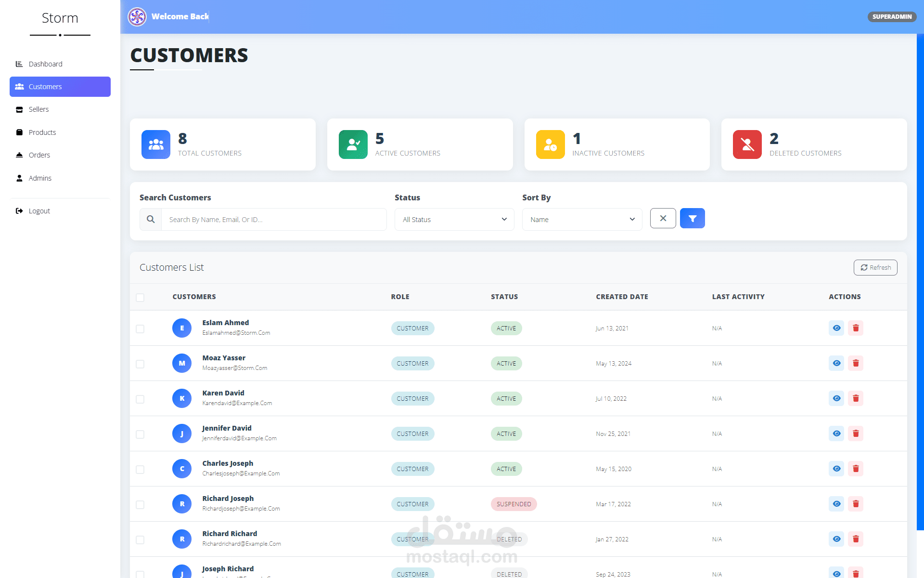Viewport: 924px width, 578px height.
Task: Delete Moaz Yasser using trash icon
Action: (855, 363)
